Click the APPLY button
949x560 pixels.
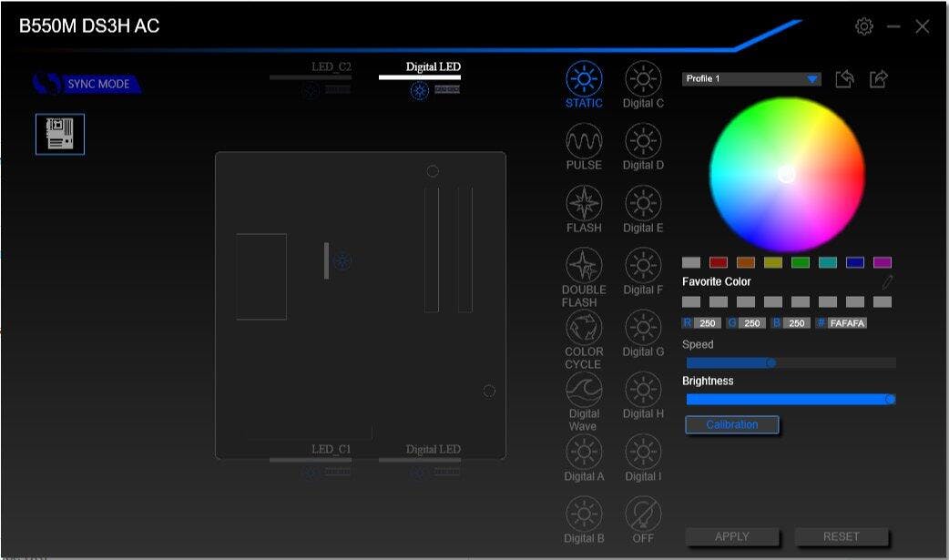coord(731,536)
